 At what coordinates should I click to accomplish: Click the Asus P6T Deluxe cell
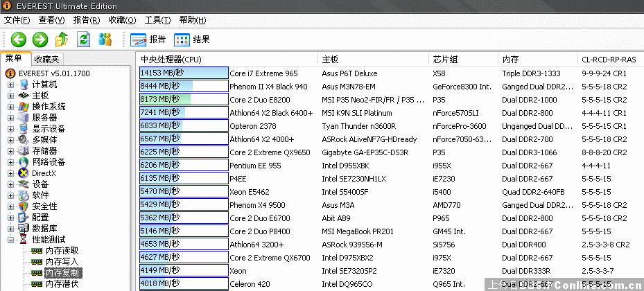tap(349, 73)
